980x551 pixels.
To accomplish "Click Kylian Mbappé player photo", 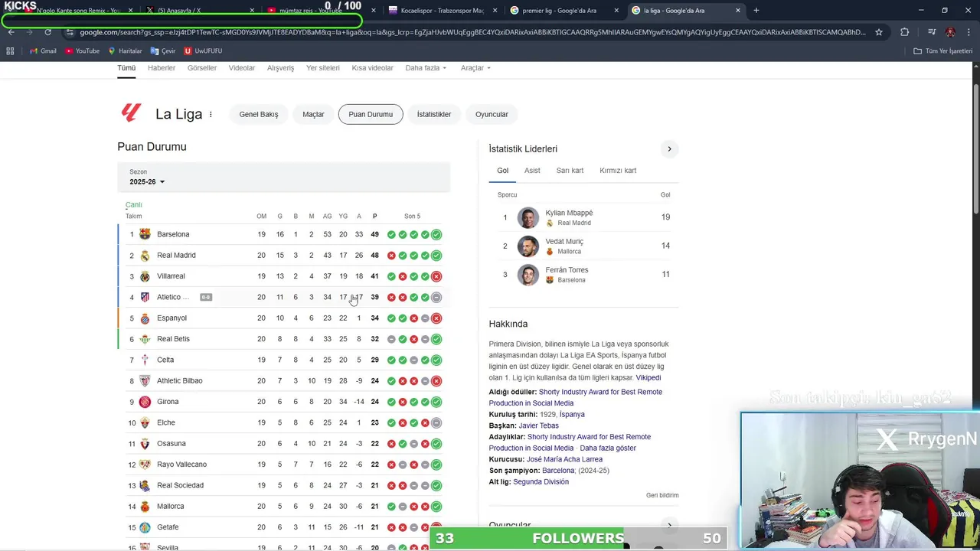I will (x=528, y=217).
